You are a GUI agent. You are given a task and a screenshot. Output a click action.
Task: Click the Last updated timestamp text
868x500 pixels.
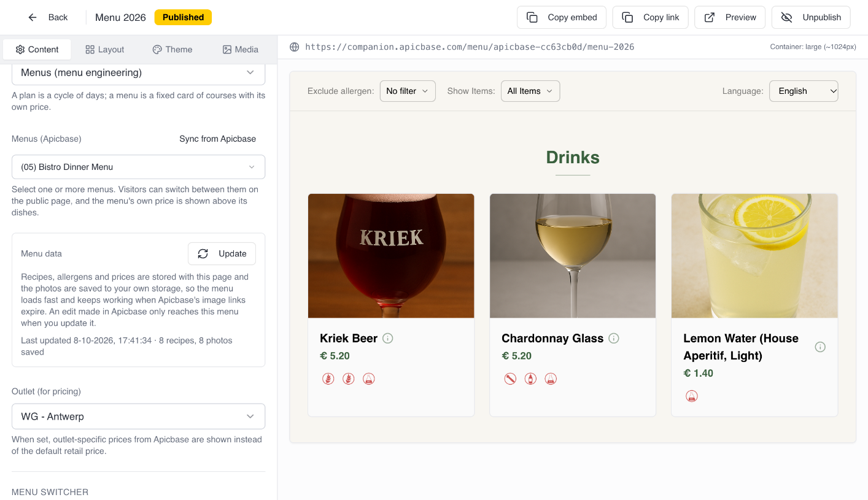click(x=126, y=346)
